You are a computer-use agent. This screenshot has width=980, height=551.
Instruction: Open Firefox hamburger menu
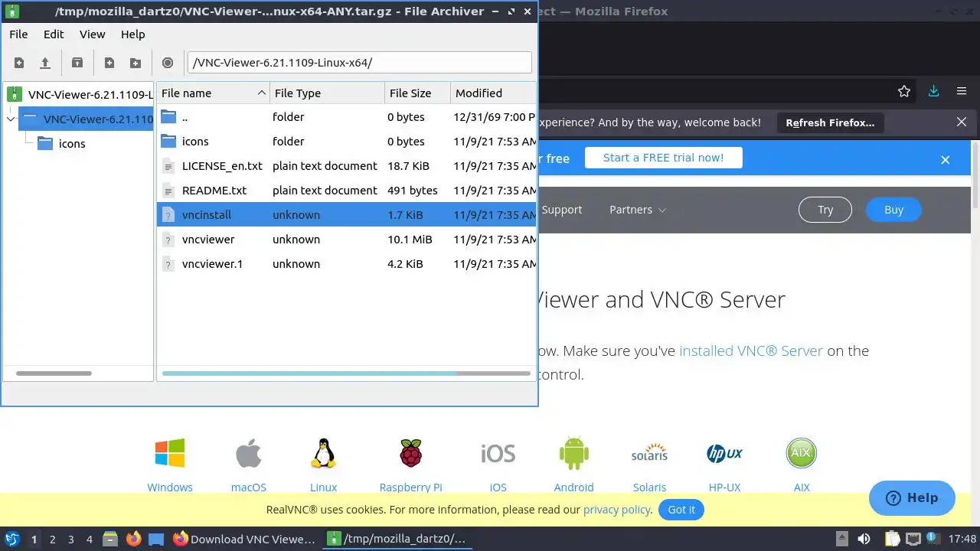962,91
